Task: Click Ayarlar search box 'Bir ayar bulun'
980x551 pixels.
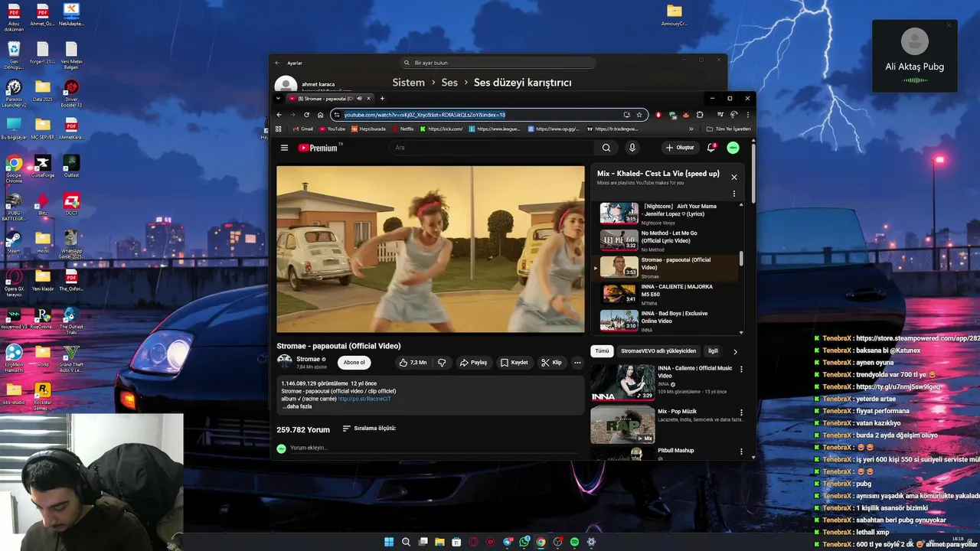Action: [x=498, y=63]
